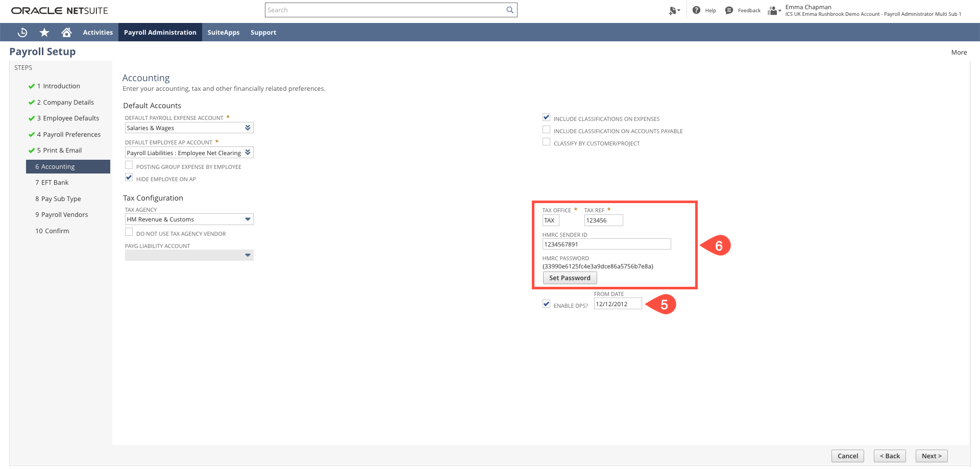Open the Create New quick-add icon
Image resolution: width=980 pixels, height=470 pixels.
(x=672, y=10)
